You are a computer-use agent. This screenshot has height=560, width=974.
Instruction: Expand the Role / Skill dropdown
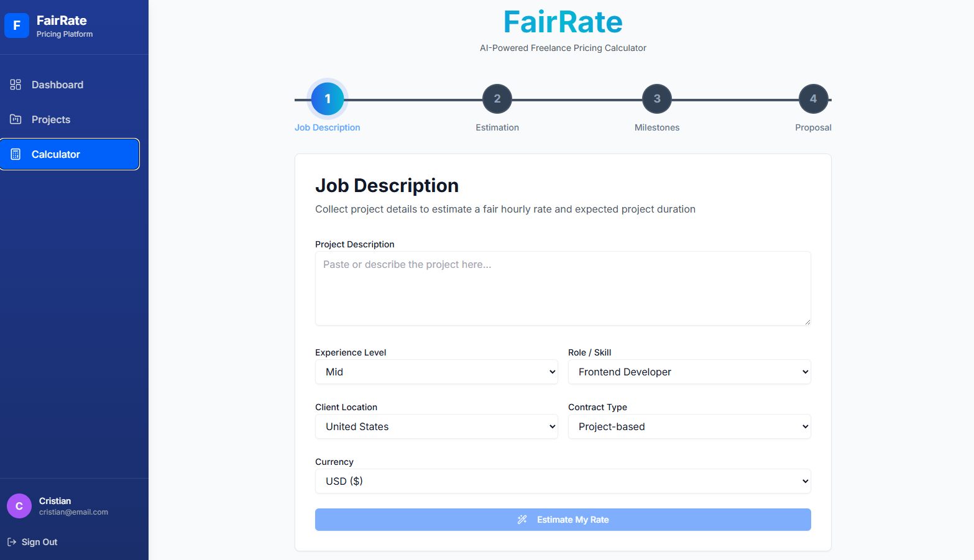tap(689, 372)
